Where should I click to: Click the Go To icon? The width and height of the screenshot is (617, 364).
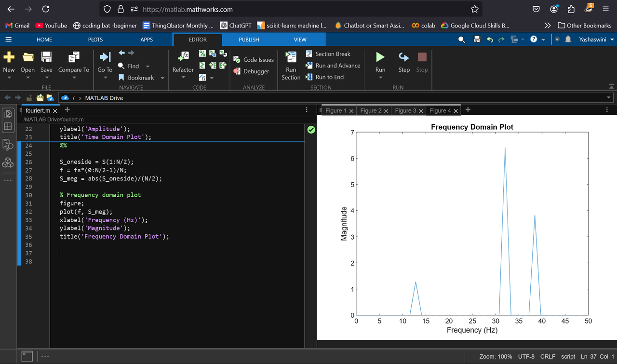[x=105, y=57]
